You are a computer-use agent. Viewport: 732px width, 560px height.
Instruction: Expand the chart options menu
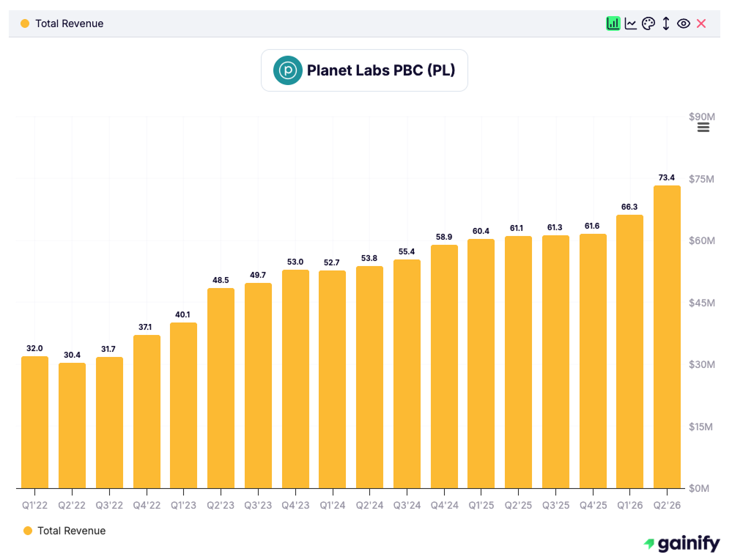[703, 126]
